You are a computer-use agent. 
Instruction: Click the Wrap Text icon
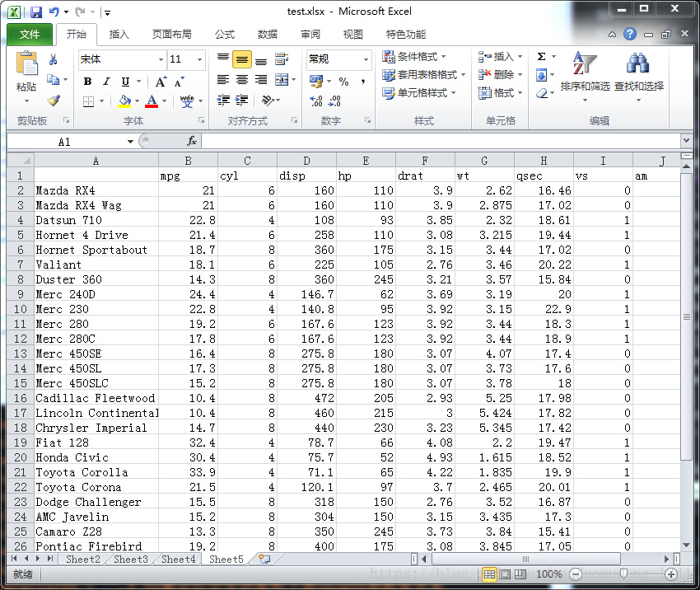click(282, 59)
